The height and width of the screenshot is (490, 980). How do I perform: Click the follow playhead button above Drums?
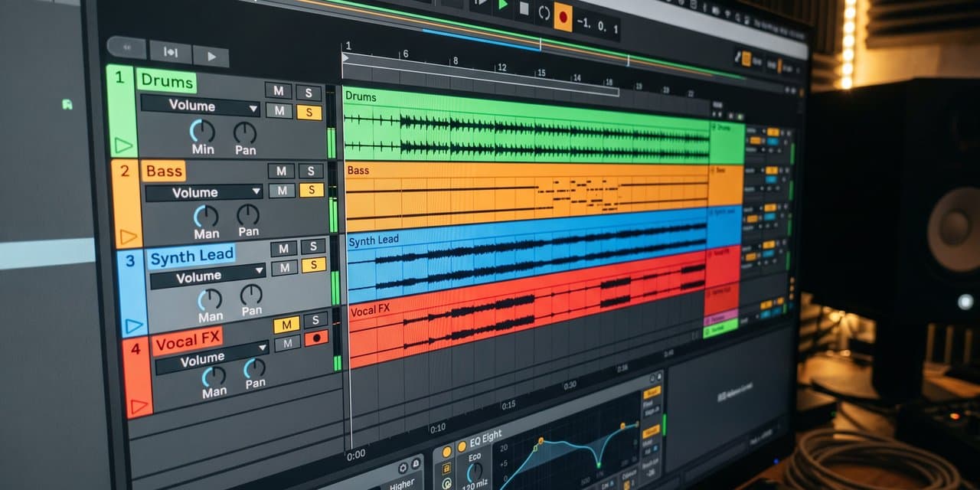coord(170,52)
